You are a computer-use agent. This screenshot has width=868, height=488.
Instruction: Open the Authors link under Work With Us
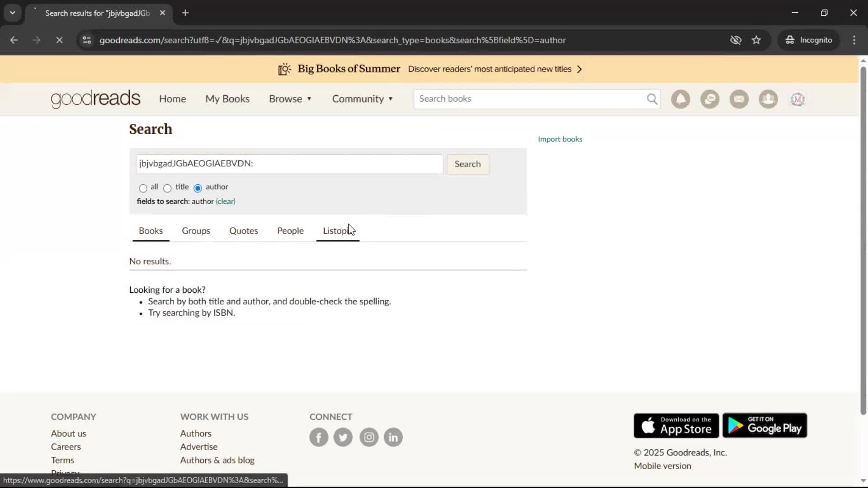[196, 433]
